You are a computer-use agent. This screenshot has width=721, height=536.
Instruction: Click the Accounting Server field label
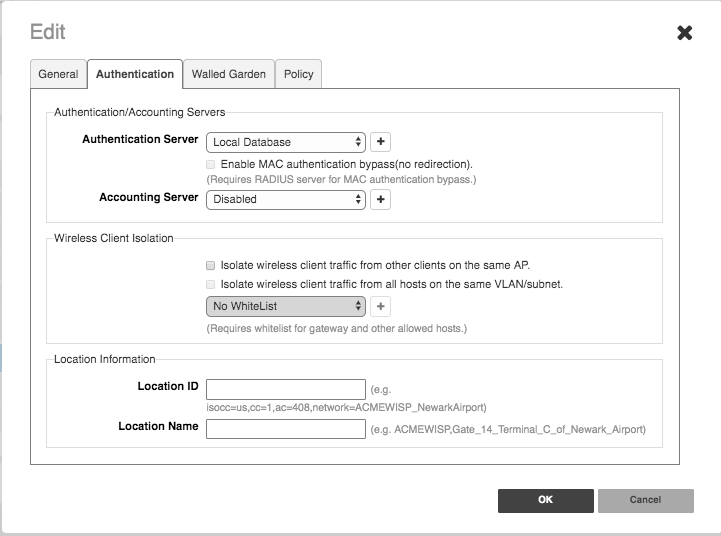[x=148, y=198]
